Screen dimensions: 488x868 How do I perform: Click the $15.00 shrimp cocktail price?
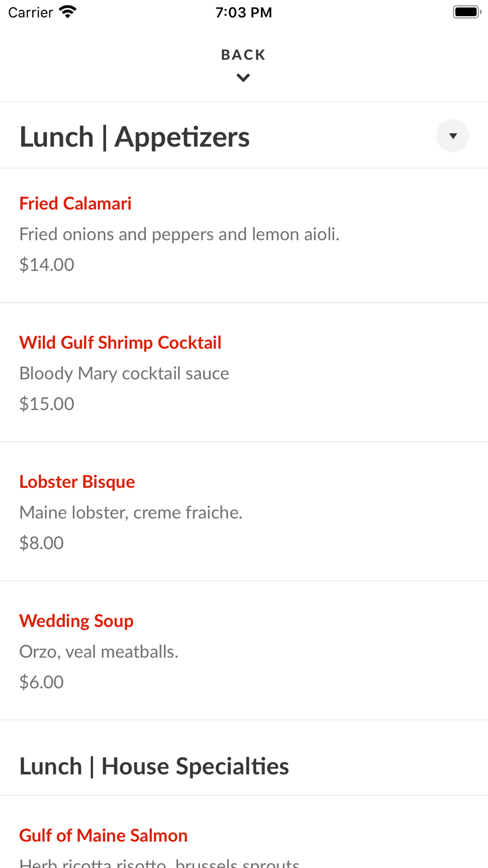coord(47,404)
